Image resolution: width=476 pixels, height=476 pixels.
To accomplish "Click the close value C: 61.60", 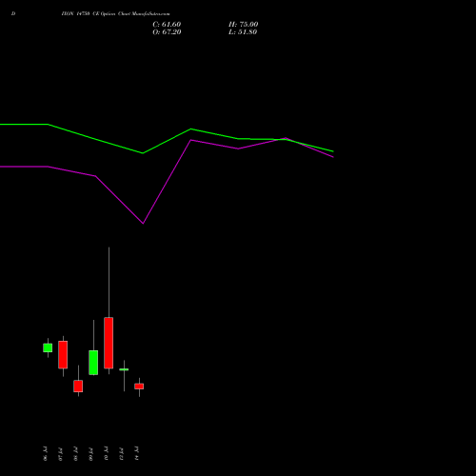I will [167, 25].
